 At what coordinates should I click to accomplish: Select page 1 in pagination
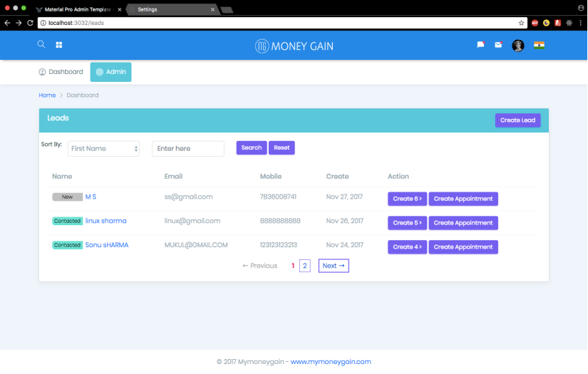tap(293, 266)
